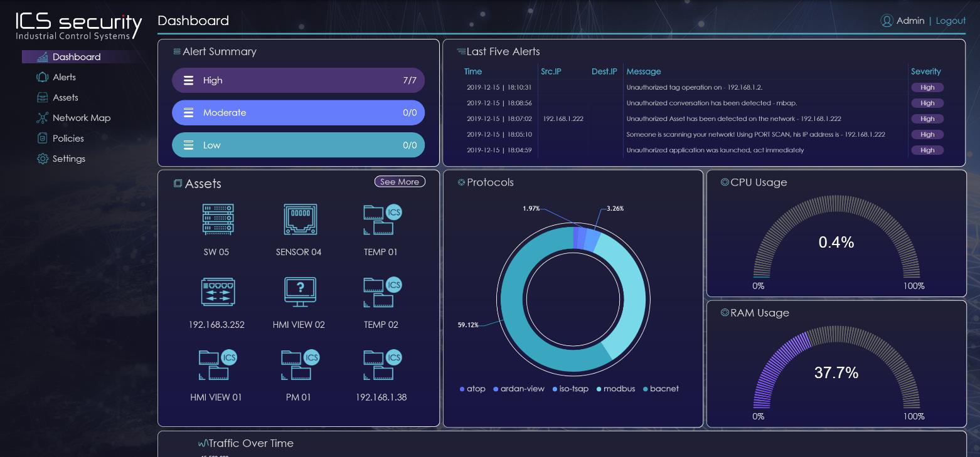Viewport: 980px width, 457px height.
Task: Click the Policies clipboard icon
Action: (x=43, y=139)
